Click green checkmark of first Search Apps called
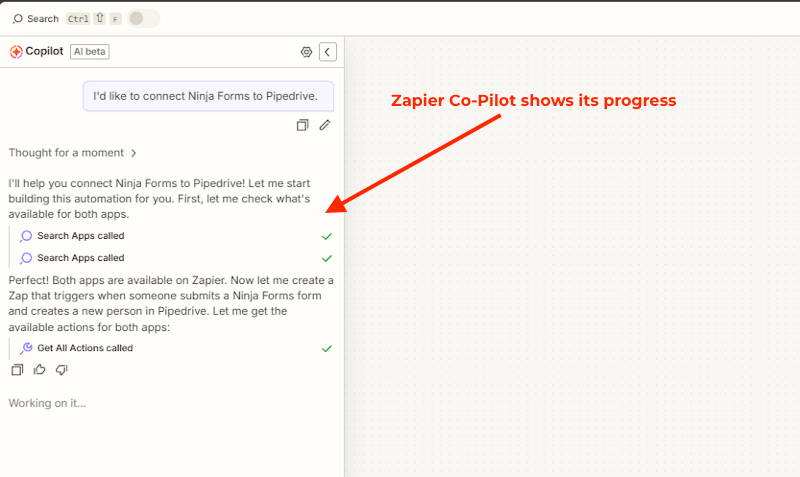This screenshot has height=477, width=800. coord(327,236)
